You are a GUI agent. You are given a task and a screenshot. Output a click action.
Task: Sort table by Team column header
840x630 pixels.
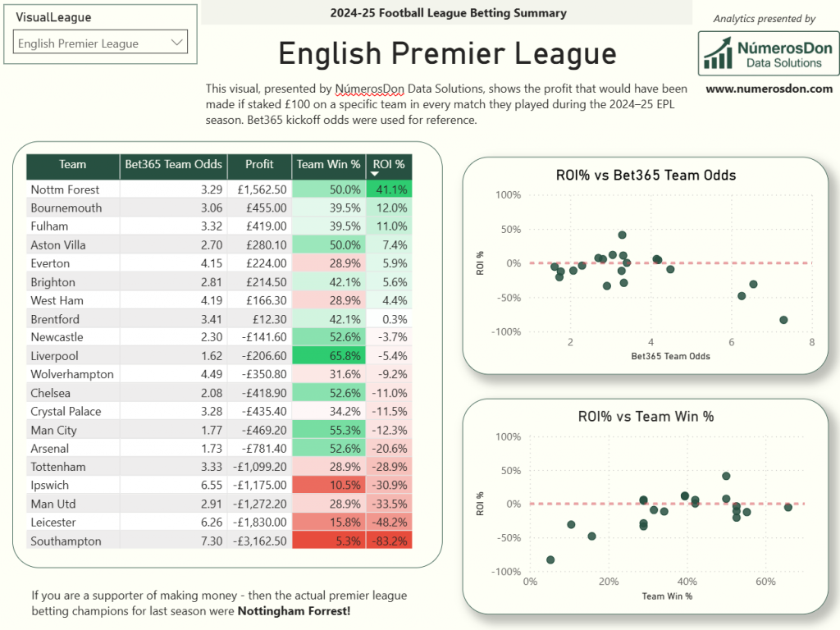(x=72, y=164)
